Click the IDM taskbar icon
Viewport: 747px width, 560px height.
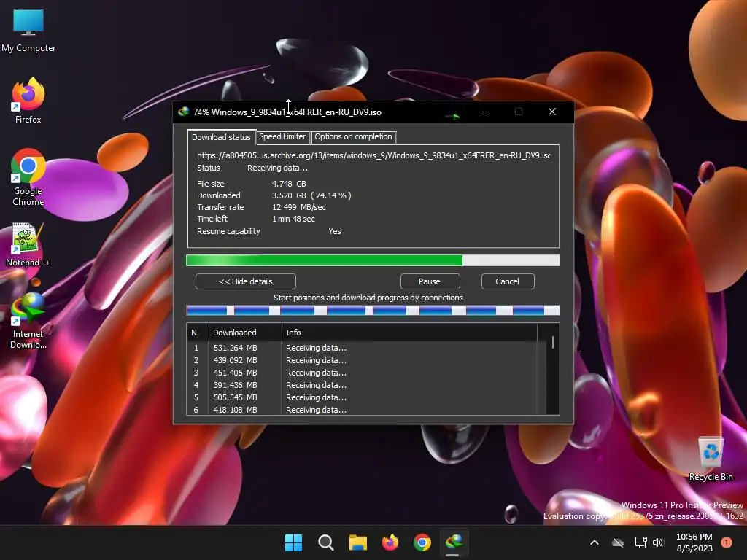coord(454,542)
